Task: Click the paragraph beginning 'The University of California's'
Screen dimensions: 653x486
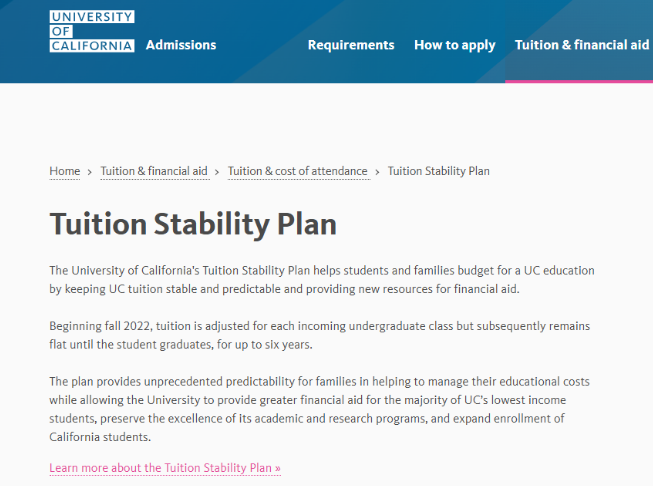Action: (320, 280)
